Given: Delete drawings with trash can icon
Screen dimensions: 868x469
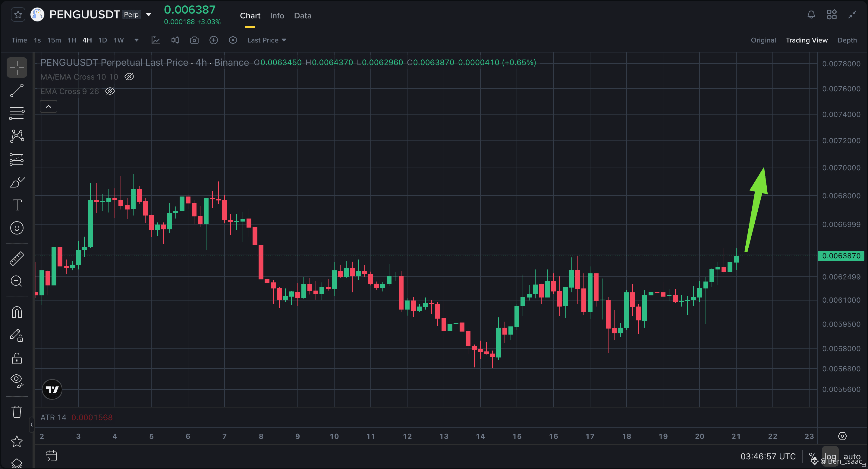Looking at the screenshot, I should pyautogui.click(x=17, y=411).
